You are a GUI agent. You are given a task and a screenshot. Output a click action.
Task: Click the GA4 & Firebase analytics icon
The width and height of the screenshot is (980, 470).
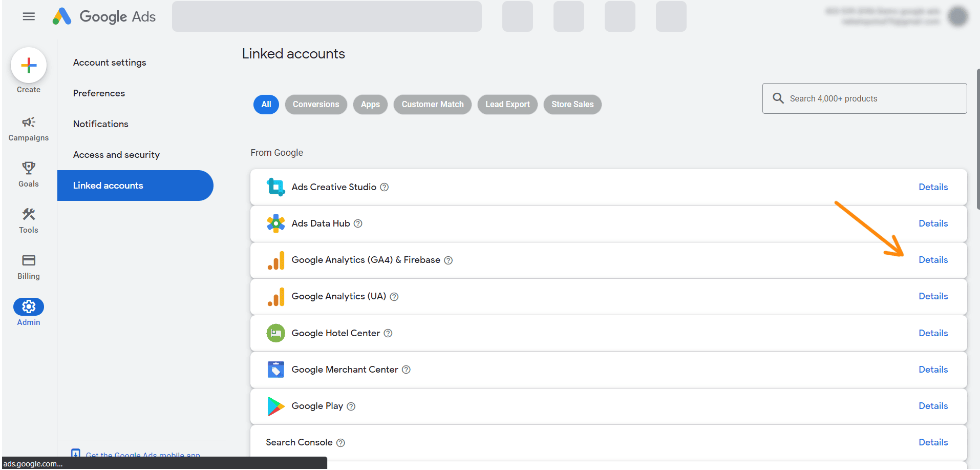point(275,260)
